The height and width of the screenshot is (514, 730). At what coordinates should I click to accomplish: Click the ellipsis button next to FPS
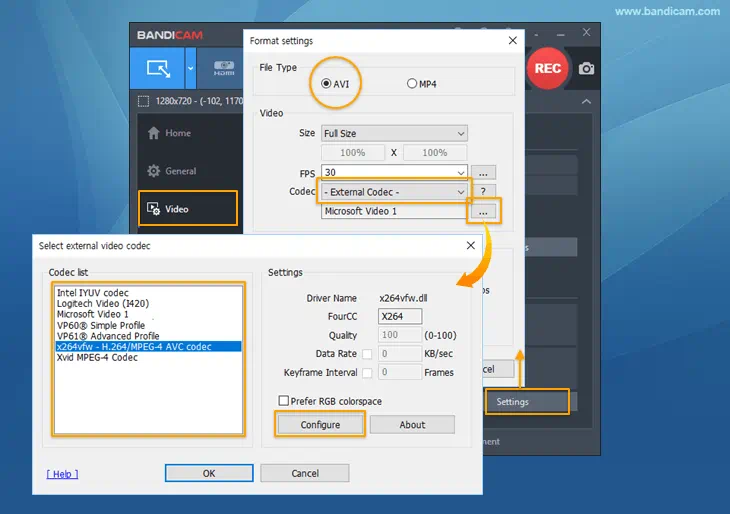coord(483,173)
